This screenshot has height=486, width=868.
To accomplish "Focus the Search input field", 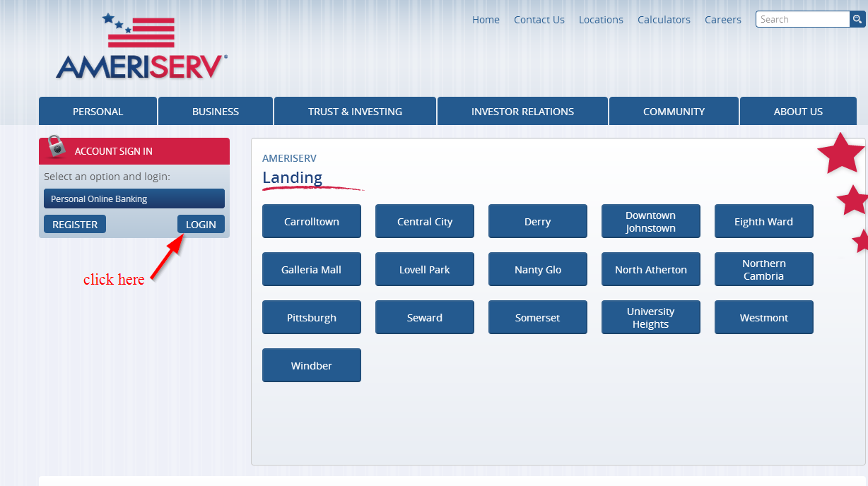I will (x=803, y=19).
